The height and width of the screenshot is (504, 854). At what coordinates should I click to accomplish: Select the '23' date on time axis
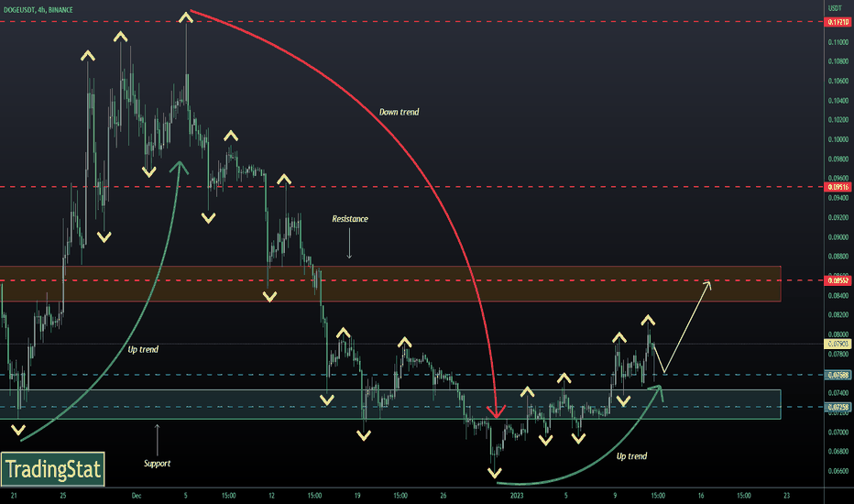click(x=786, y=495)
